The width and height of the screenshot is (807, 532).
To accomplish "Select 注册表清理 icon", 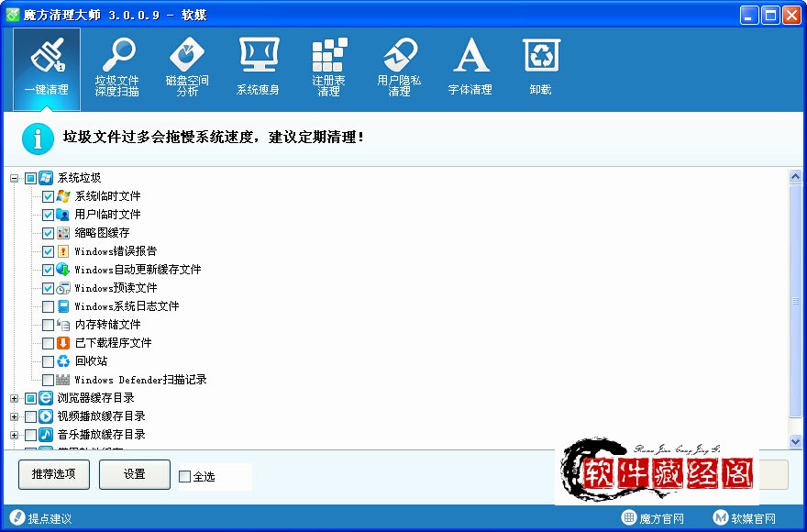I will pos(328,64).
